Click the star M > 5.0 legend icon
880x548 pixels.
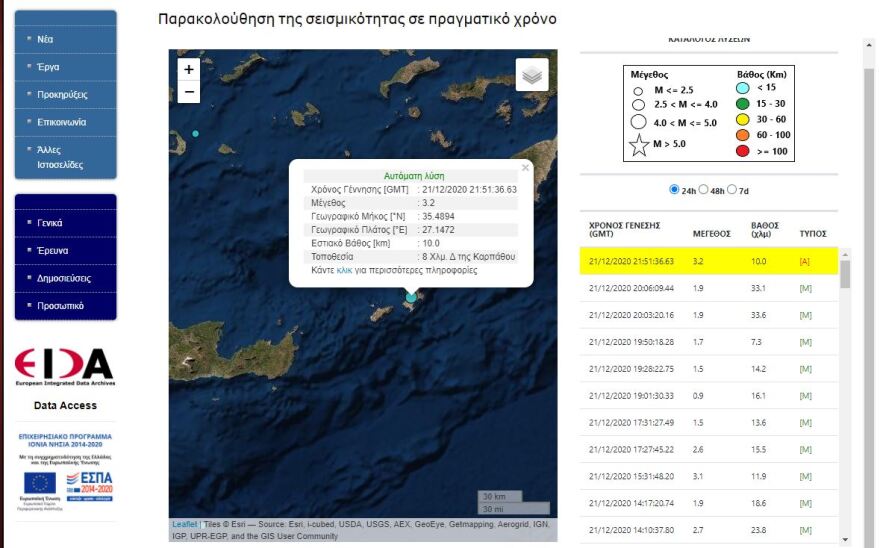639,145
